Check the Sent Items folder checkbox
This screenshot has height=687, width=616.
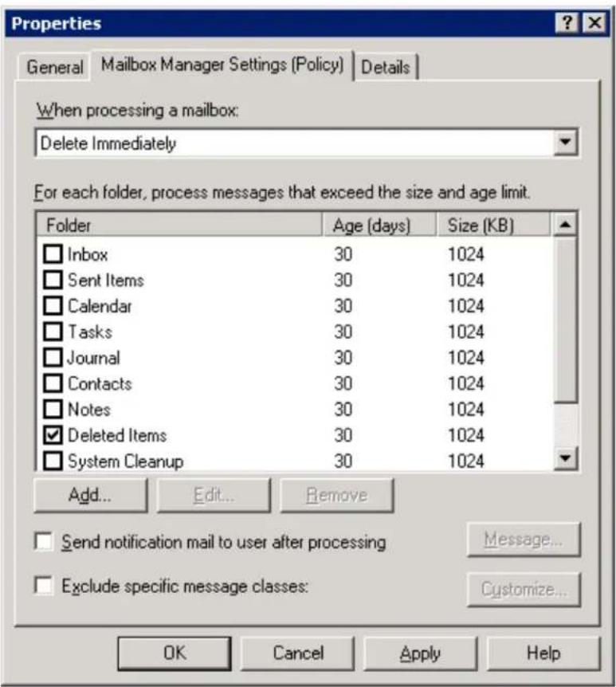coord(53,280)
